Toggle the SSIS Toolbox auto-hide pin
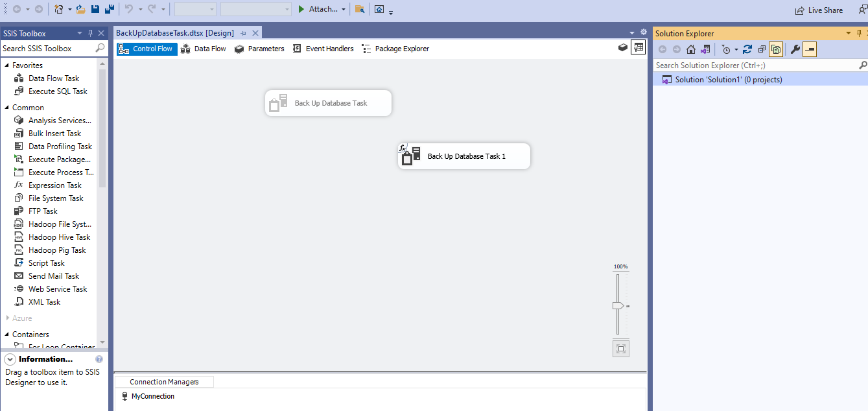 (x=91, y=33)
